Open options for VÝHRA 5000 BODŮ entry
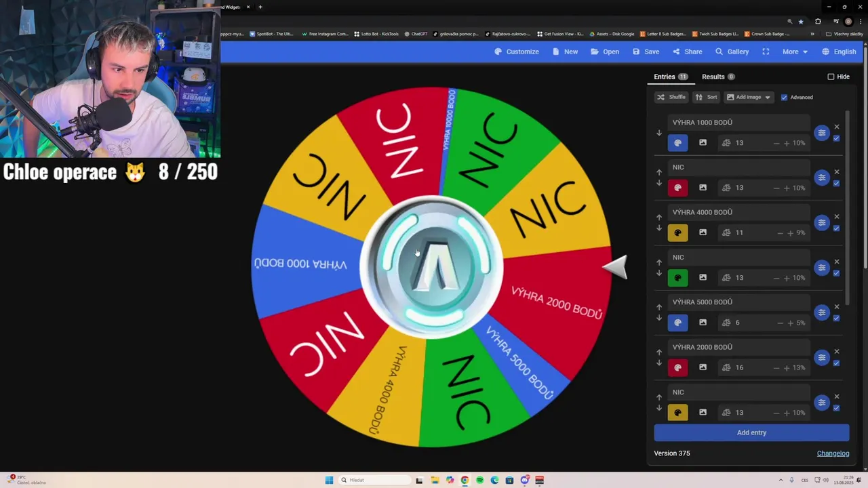Screen dimensions: 868x488 [822, 312]
